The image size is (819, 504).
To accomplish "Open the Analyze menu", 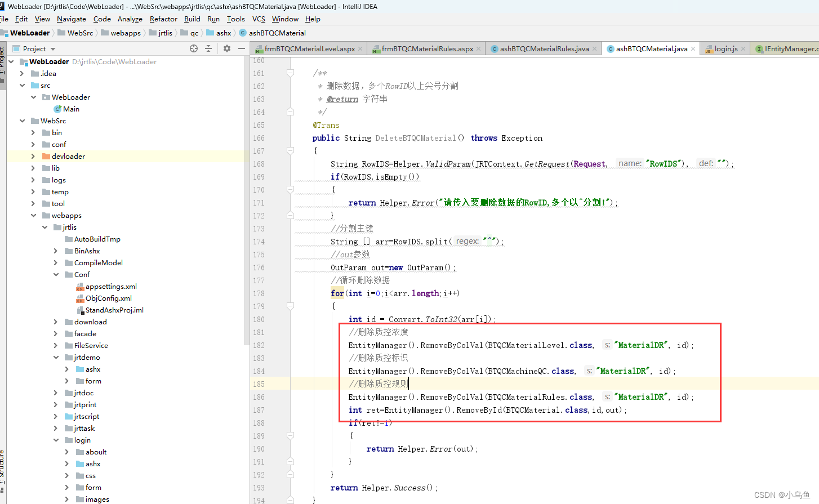I will 130,19.
